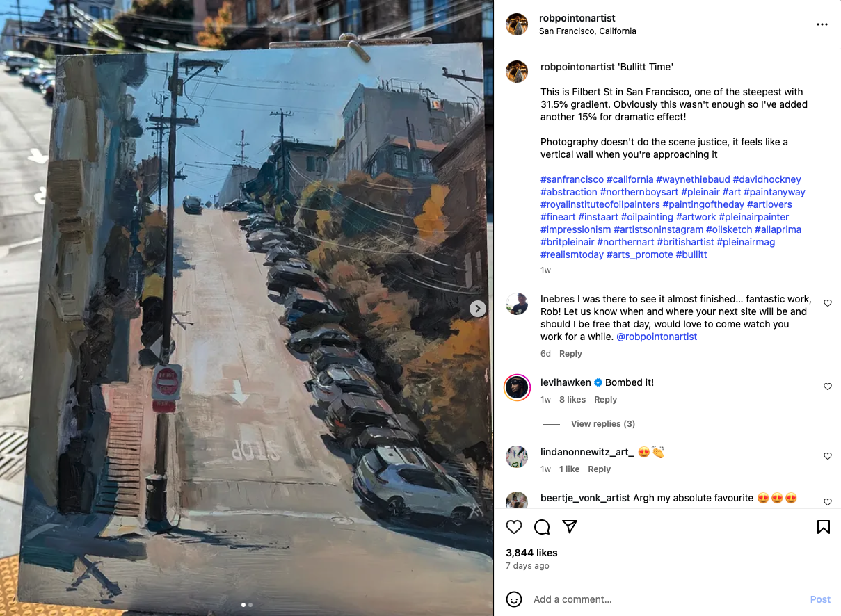841x616 pixels.
Task: Open comments with the speech bubble icon
Action: click(x=542, y=527)
